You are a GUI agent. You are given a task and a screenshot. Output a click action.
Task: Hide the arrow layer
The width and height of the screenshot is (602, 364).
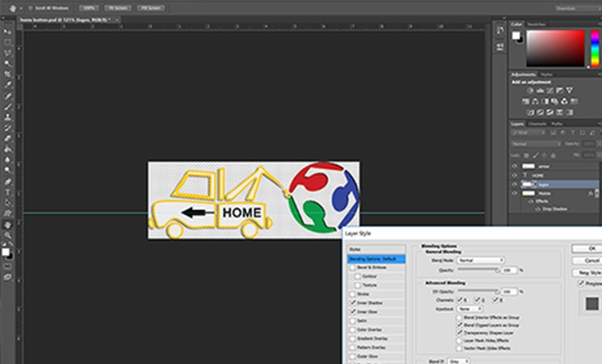point(515,166)
